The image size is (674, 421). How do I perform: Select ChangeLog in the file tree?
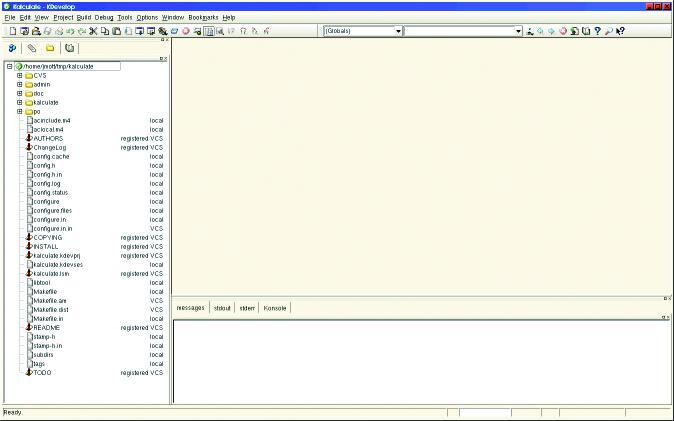tap(49, 147)
